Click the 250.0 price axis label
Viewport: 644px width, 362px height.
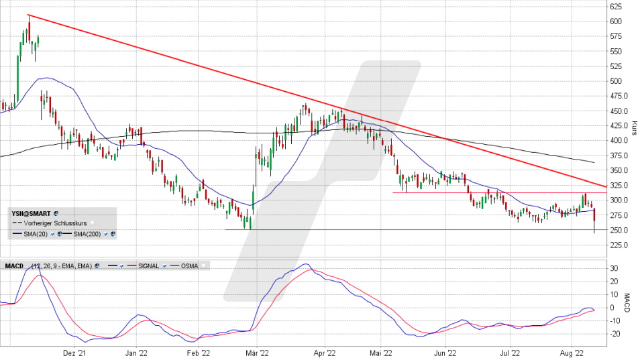coord(619,230)
